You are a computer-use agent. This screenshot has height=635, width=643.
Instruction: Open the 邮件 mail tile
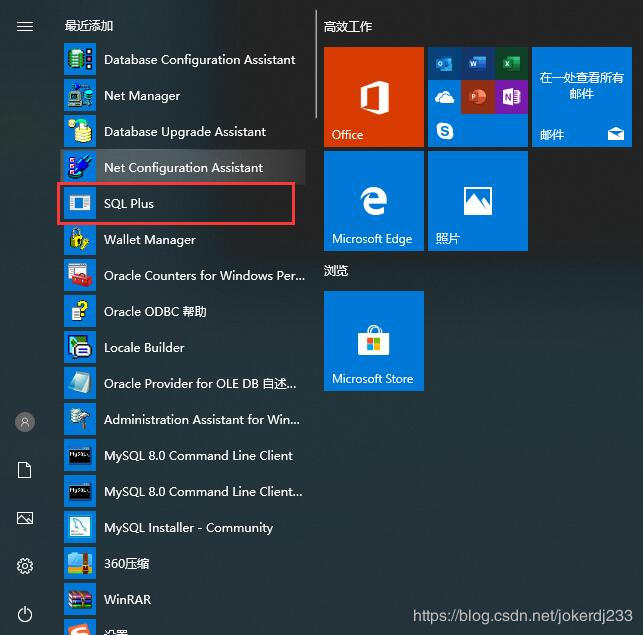(x=582, y=97)
